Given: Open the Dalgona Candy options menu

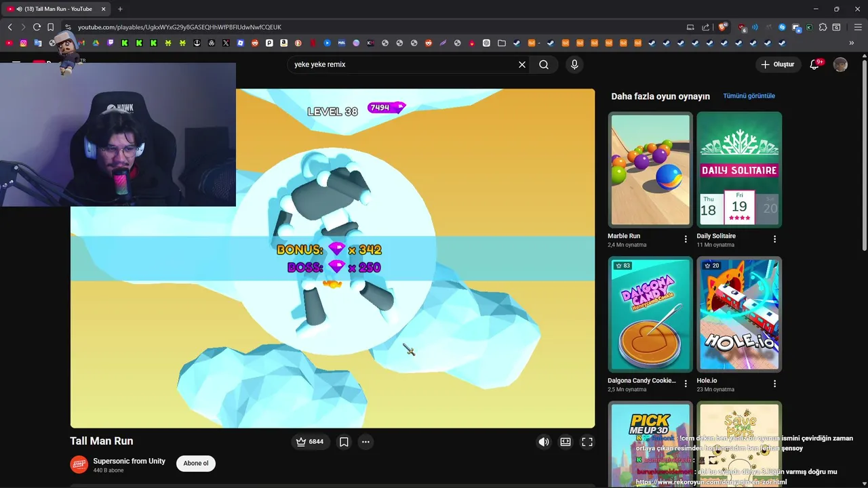Looking at the screenshot, I should coord(686,384).
